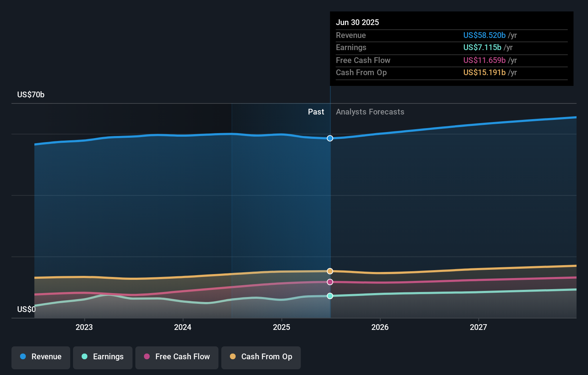The height and width of the screenshot is (375, 588).
Task: Toggle the Revenue series in the legend
Action: tap(40, 357)
